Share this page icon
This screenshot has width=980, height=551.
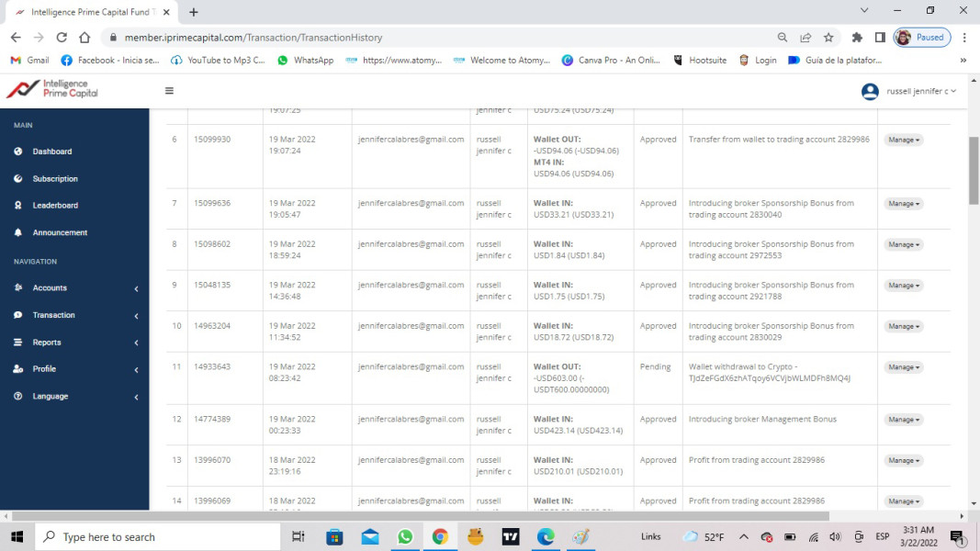pyautogui.click(x=805, y=38)
